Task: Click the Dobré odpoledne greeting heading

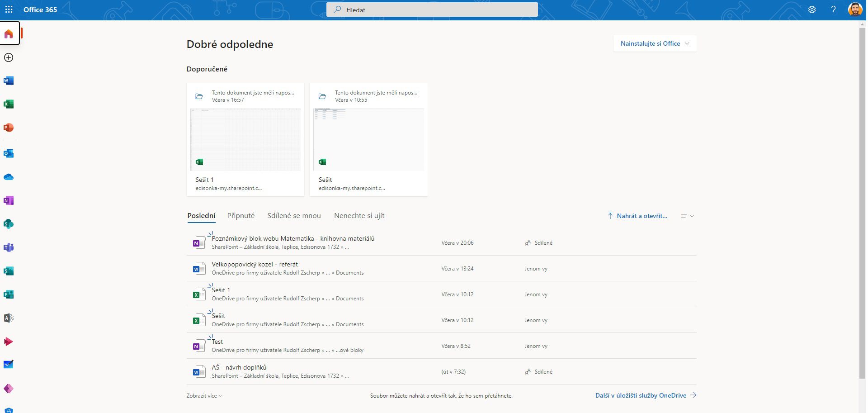Action: [x=230, y=44]
